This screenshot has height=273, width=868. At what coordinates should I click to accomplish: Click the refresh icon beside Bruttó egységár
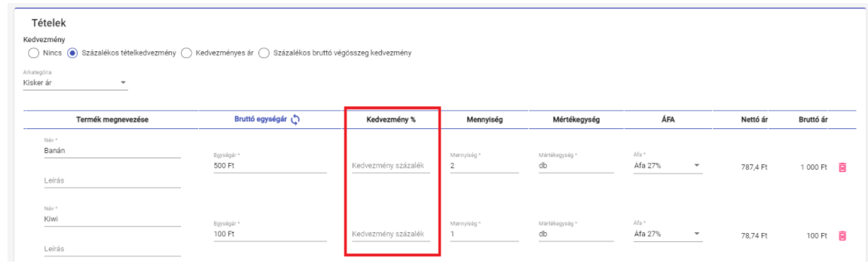tap(295, 120)
